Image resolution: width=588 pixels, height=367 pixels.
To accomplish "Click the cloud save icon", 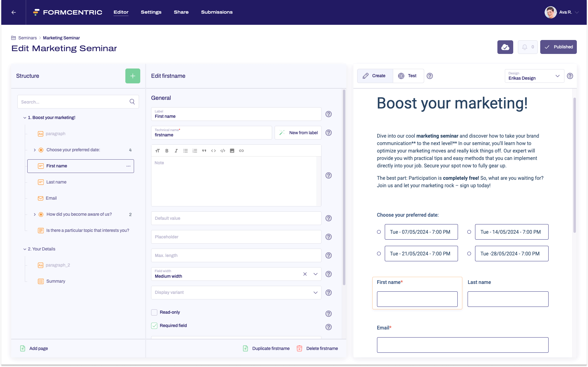I will tap(505, 47).
